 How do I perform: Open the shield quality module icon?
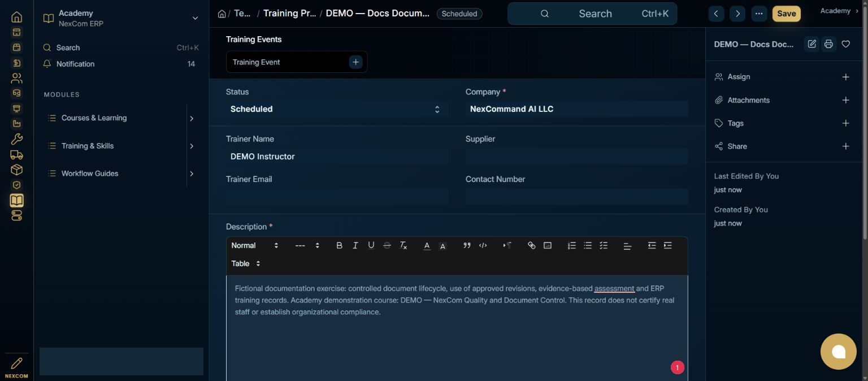point(16,185)
